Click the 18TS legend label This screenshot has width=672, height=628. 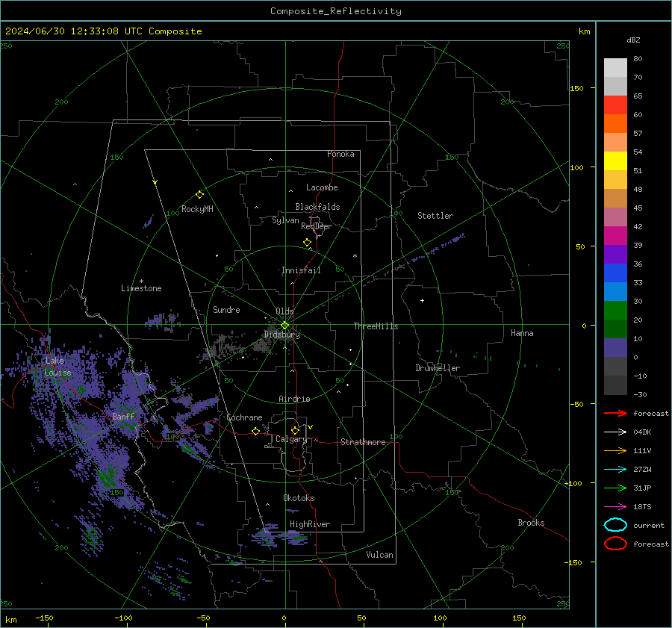(x=642, y=507)
